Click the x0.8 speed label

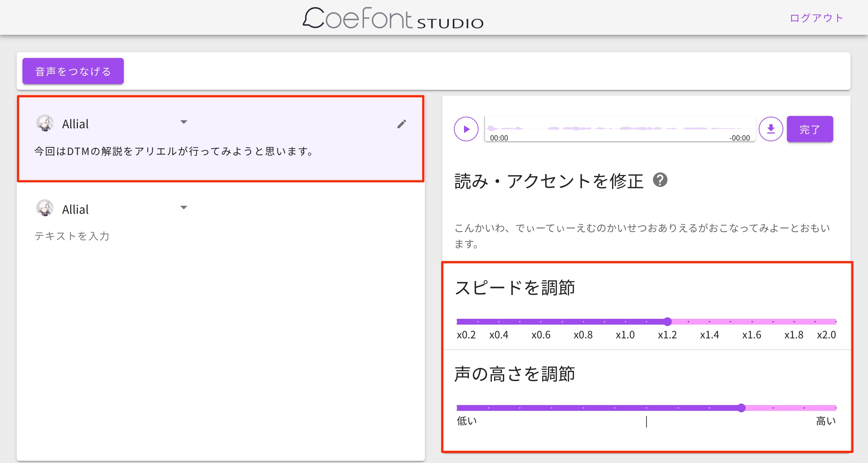583,335
